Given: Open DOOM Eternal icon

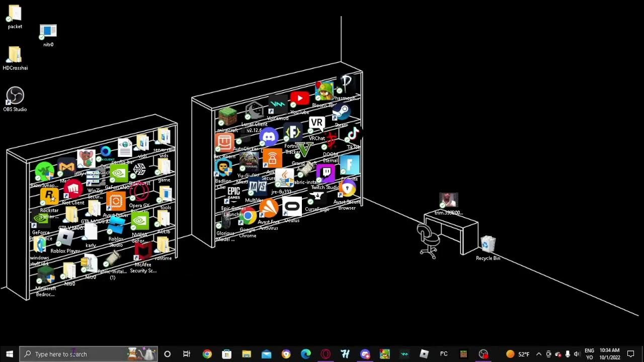Looking at the screenshot, I should 331,147.
